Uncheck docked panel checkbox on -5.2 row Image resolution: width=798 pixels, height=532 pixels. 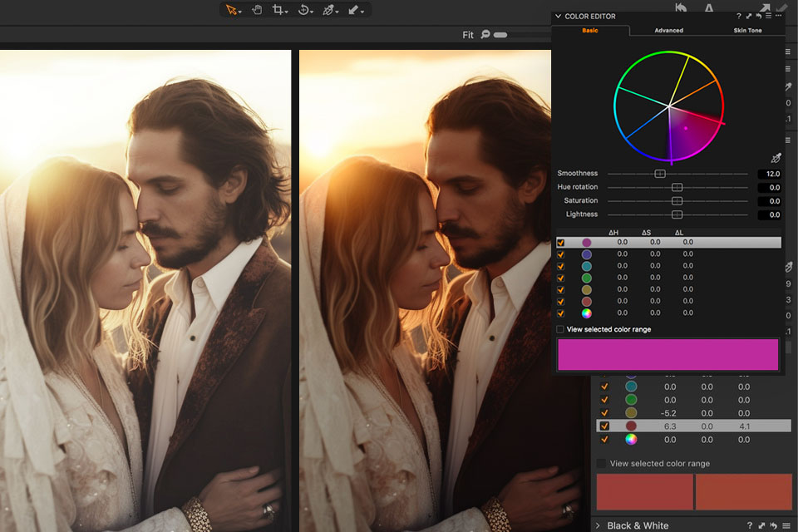click(x=604, y=412)
